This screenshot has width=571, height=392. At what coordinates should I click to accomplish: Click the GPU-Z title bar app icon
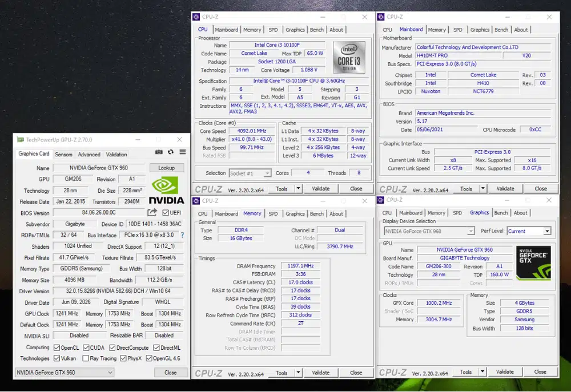[x=21, y=139]
